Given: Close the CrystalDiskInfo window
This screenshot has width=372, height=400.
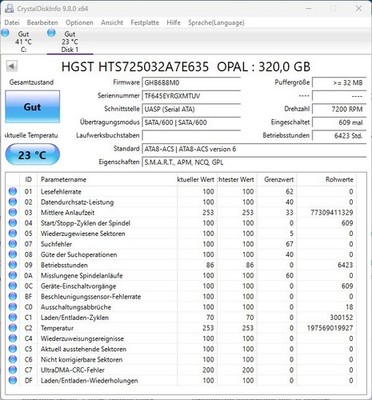Looking at the screenshot, I should pyautogui.click(x=359, y=8).
